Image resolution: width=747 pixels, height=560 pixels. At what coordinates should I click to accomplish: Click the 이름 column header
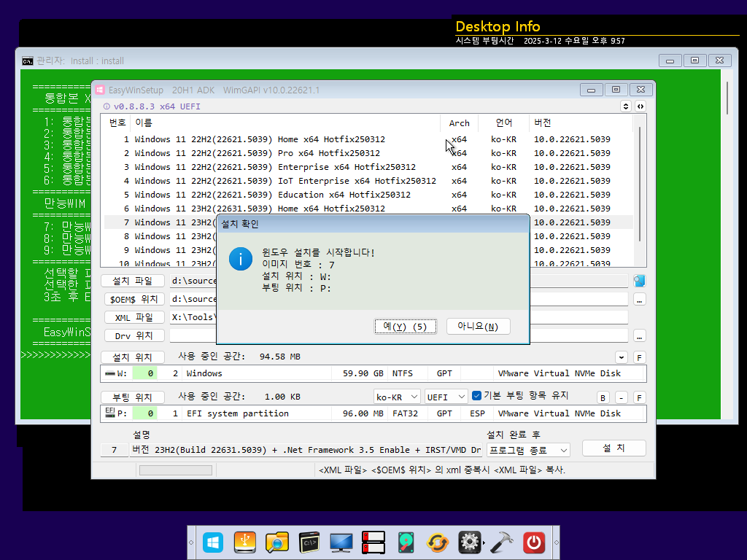coord(285,122)
